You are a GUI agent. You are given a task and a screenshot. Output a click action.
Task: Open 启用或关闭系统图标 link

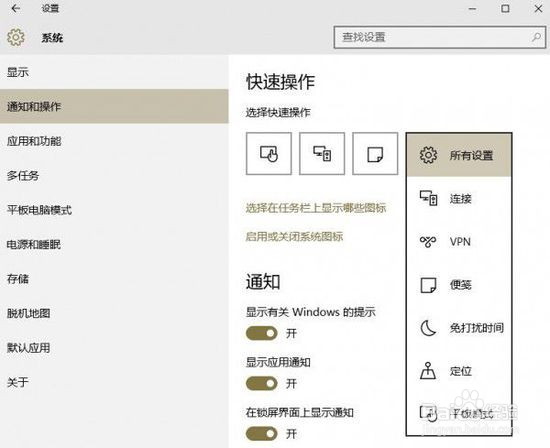click(294, 236)
